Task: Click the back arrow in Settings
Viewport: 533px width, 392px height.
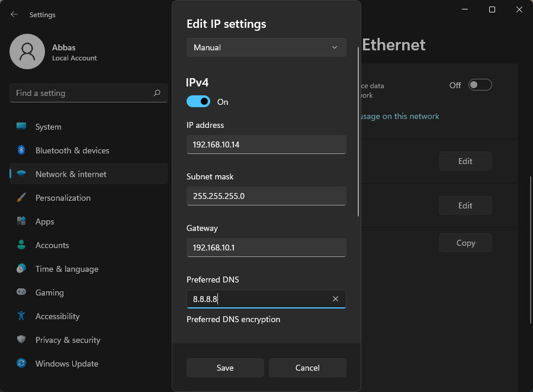Action: click(x=13, y=14)
